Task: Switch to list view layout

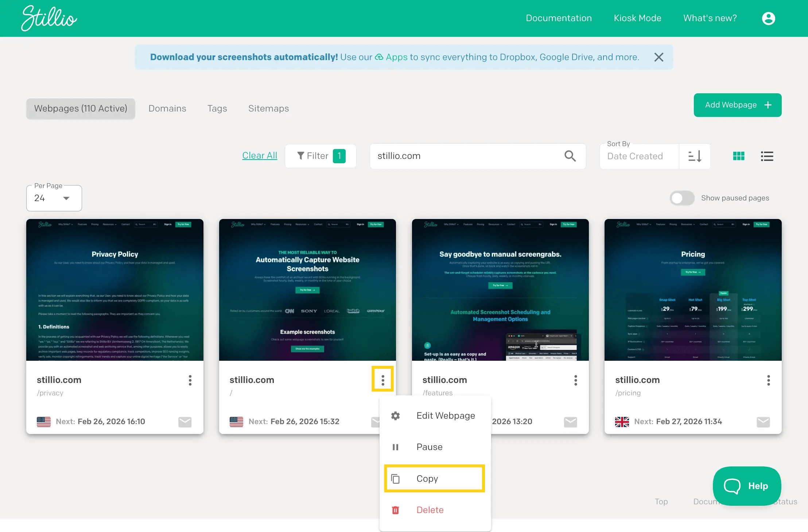Action: [x=767, y=156]
